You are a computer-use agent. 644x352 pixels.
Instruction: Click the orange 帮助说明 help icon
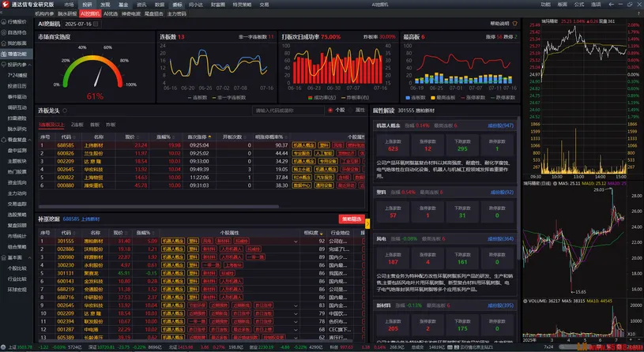[515, 24]
